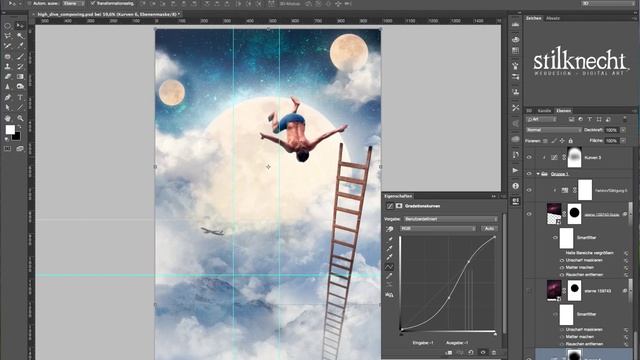Select the Sponge tool

click(x=20, y=87)
